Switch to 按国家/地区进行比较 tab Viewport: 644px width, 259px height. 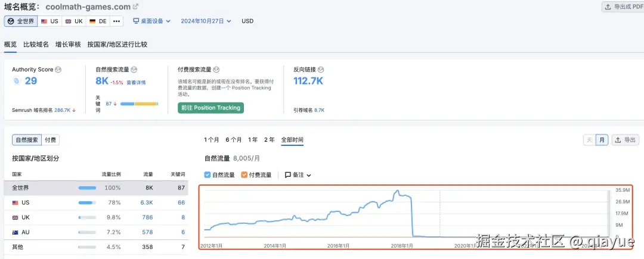coord(117,44)
